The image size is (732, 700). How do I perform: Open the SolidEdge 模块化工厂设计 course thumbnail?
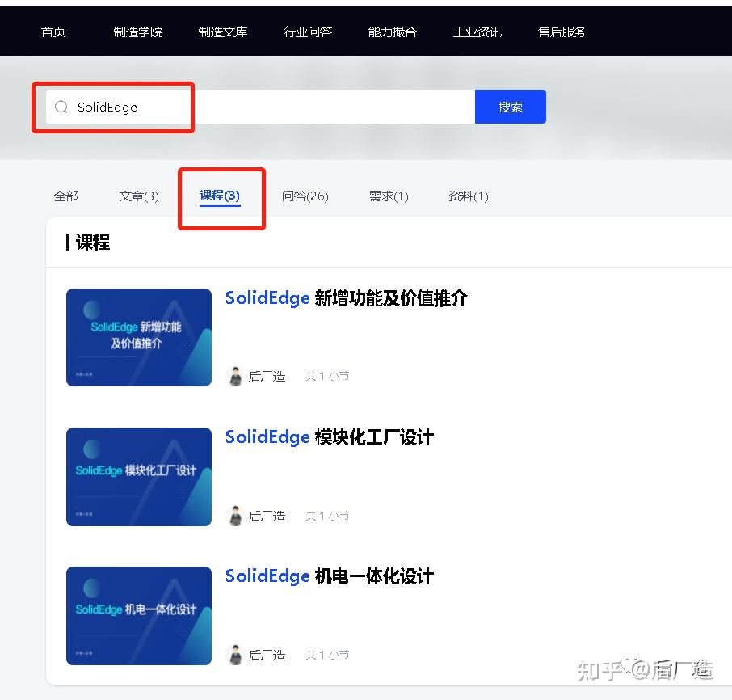(x=138, y=476)
